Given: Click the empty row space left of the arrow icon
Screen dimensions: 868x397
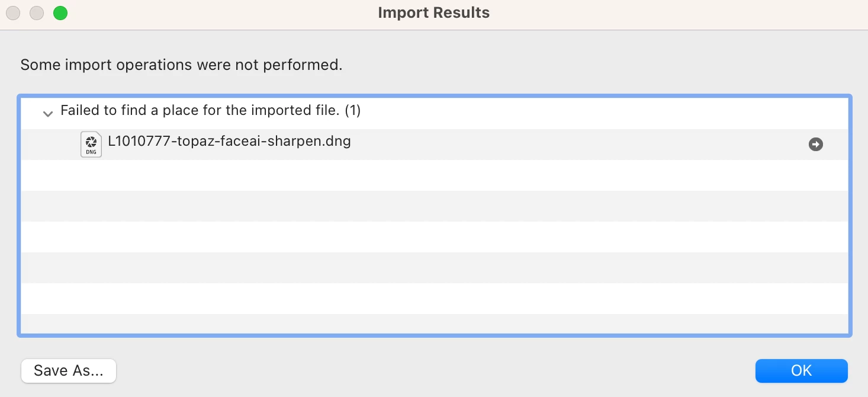Looking at the screenshot, I should [x=592, y=144].
